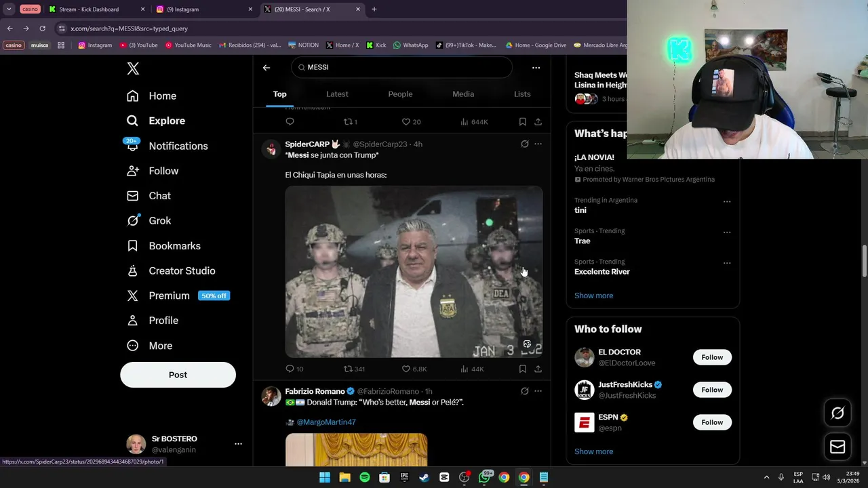Screen dimensions: 868x488
Task: Open Premium with 50% off badge
Action: coord(178,296)
